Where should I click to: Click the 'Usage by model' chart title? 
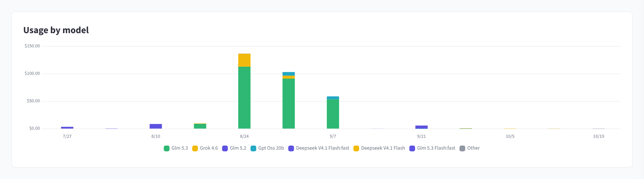[x=56, y=30]
